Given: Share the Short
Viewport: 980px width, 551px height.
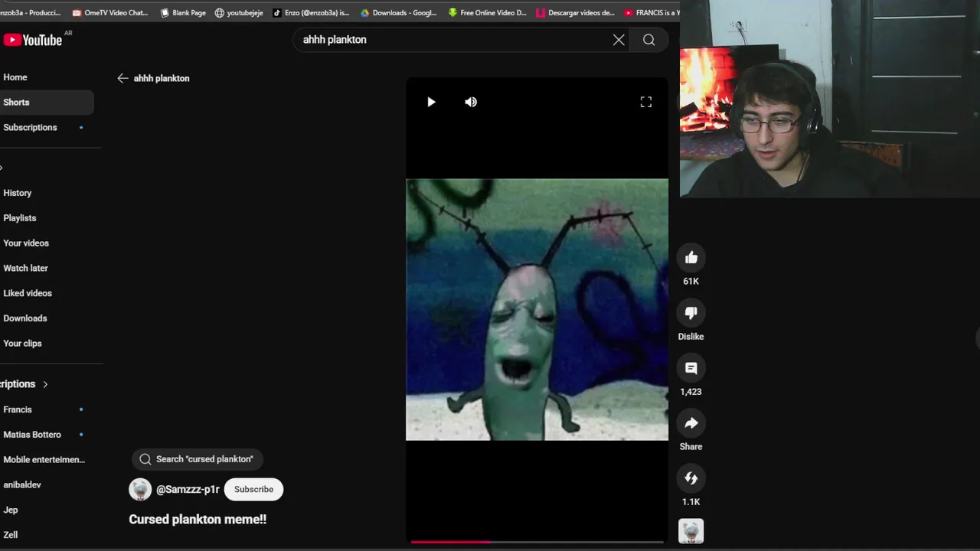Looking at the screenshot, I should pyautogui.click(x=691, y=423).
